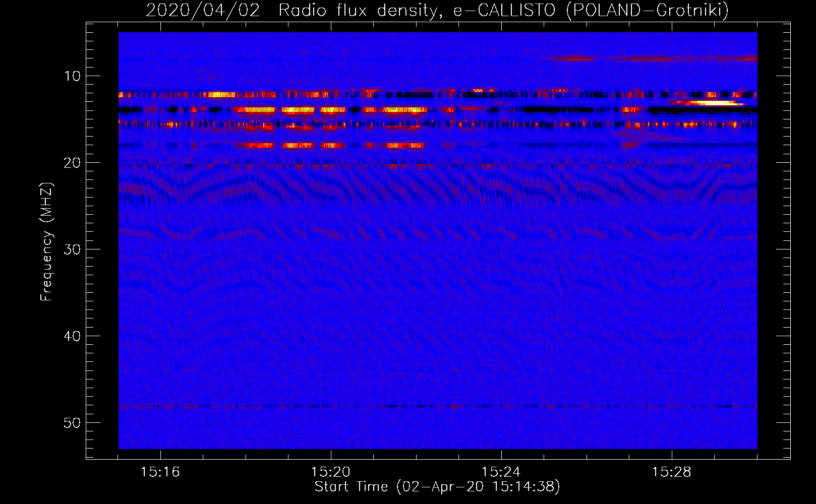Click the 50 MHz frequency tick label

(72, 423)
